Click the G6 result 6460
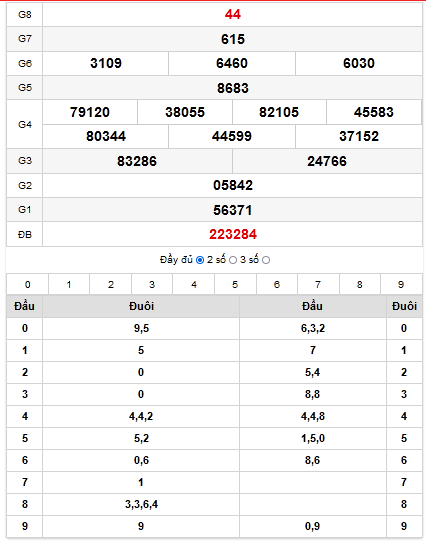The height and width of the screenshot is (541, 426). coord(232,63)
